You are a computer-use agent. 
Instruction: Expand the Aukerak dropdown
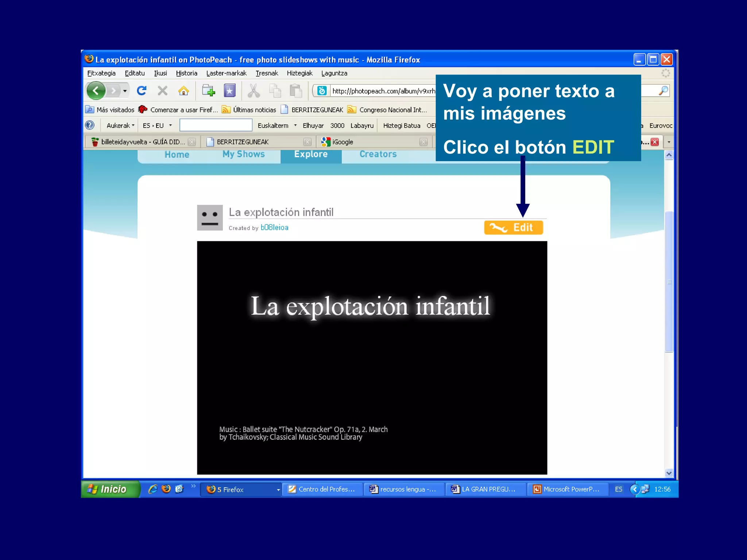120,125
